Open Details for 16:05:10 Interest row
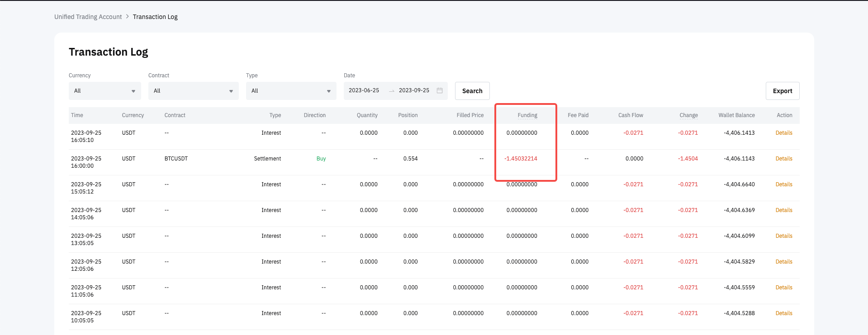Image resolution: width=868 pixels, height=335 pixels. [x=783, y=133]
